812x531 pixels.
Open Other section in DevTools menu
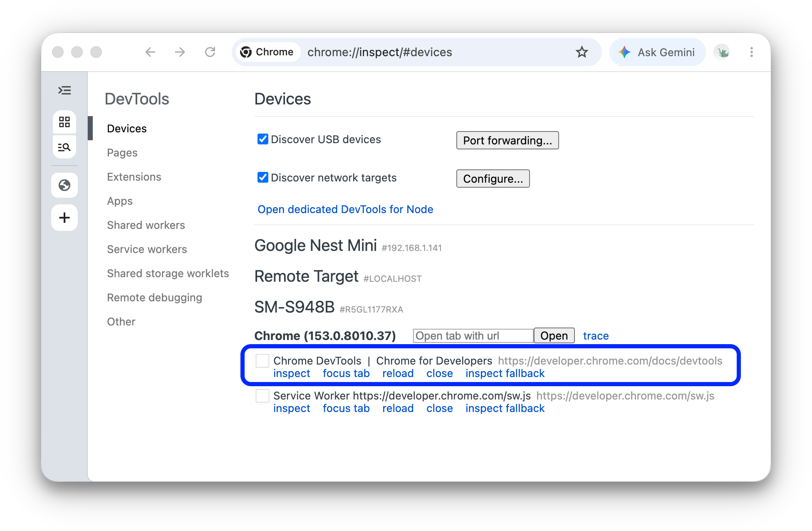point(121,322)
